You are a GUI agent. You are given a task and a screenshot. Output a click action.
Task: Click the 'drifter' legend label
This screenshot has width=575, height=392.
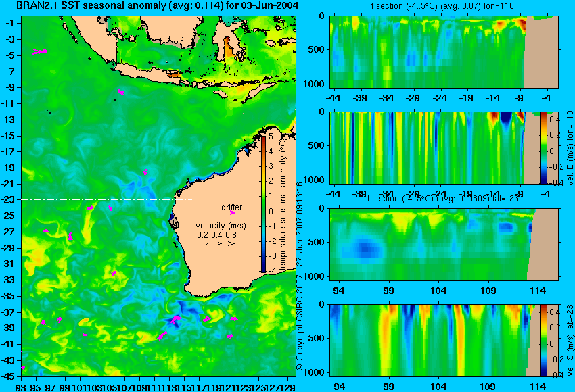coord(232,207)
